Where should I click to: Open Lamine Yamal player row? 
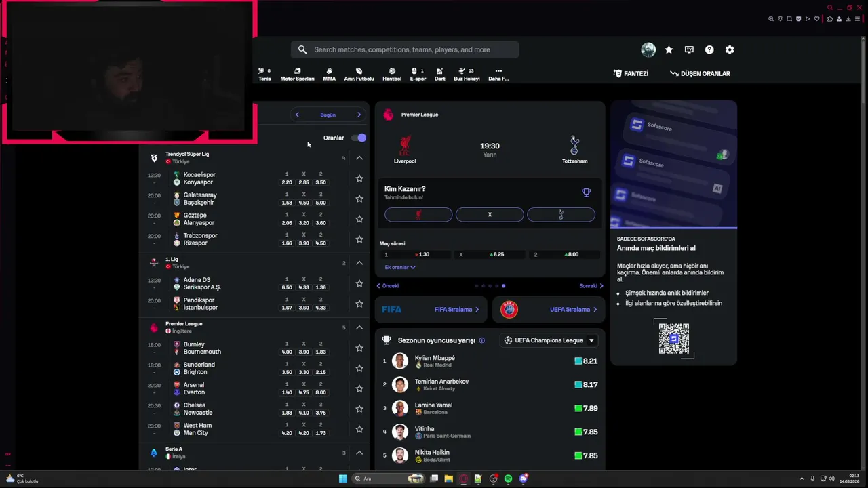click(490, 409)
